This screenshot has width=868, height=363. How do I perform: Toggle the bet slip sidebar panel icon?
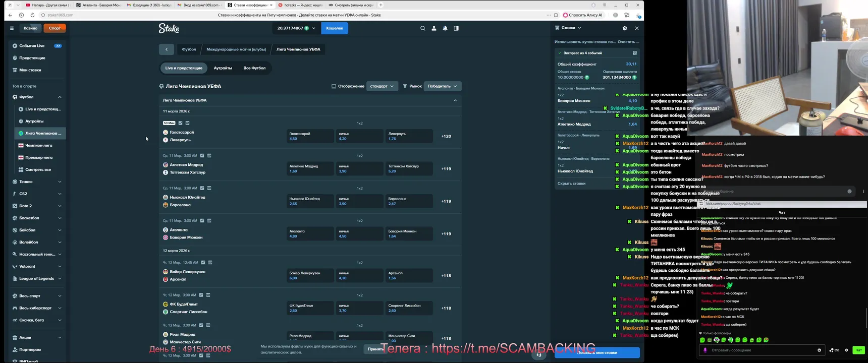coord(456,28)
